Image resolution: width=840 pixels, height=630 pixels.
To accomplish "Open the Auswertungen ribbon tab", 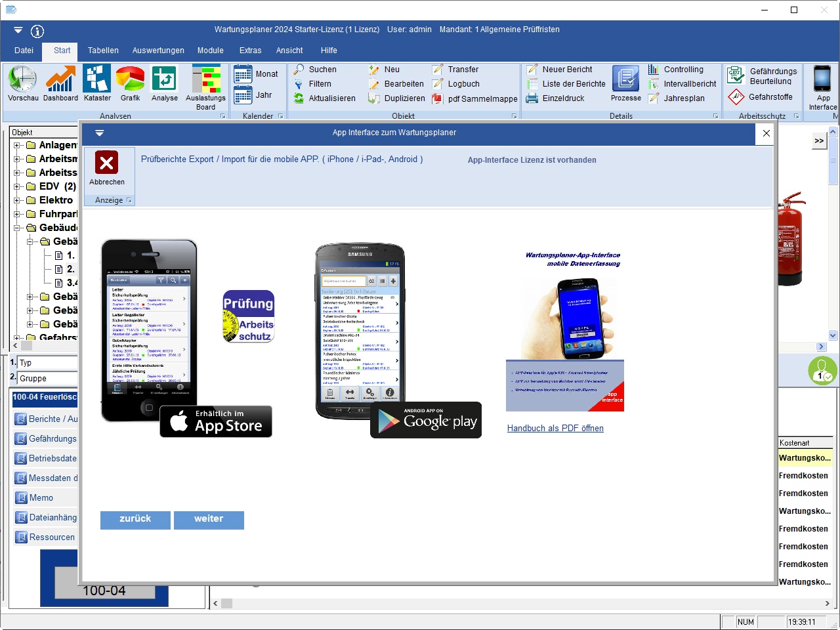I will tap(158, 51).
